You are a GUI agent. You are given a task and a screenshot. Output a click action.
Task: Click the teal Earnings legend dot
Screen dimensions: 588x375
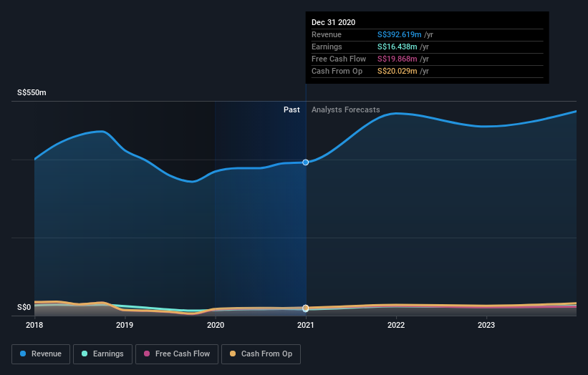(85, 354)
